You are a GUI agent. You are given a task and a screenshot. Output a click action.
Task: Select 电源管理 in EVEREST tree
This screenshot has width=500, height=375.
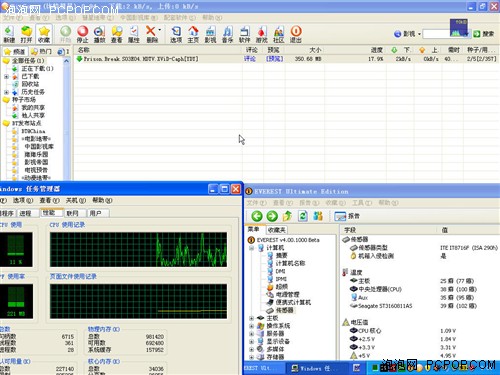pyautogui.click(x=287, y=295)
